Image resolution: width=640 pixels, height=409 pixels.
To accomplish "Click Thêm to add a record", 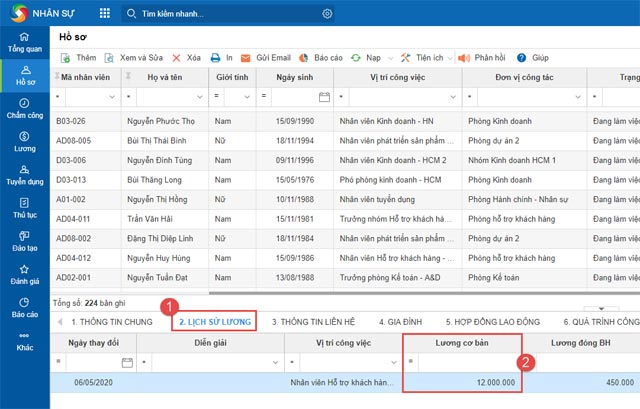I will coord(78,59).
